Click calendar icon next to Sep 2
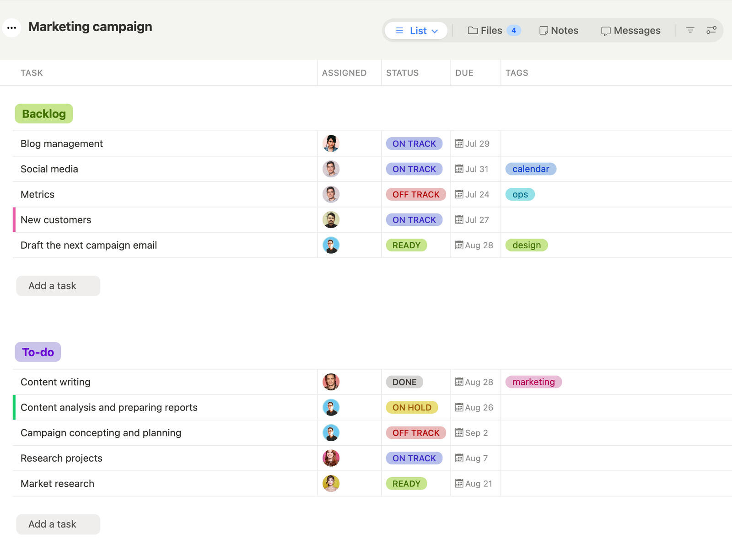 (459, 433)
